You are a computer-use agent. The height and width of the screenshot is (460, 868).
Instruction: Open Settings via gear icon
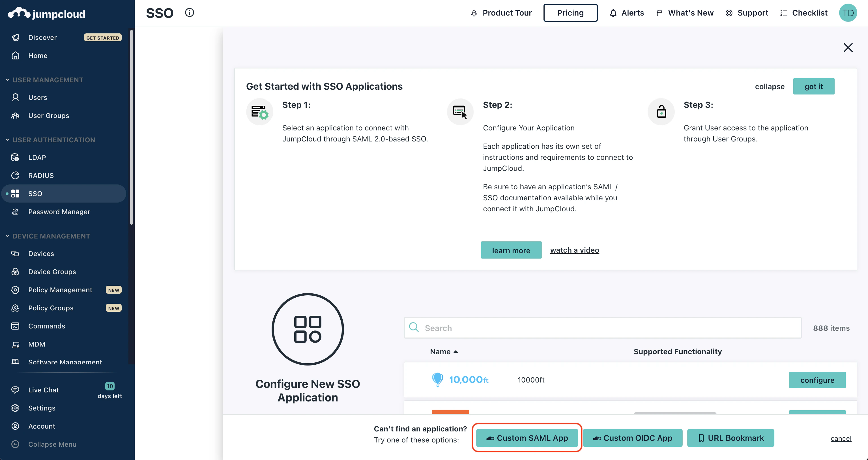[x=16, y=408]
